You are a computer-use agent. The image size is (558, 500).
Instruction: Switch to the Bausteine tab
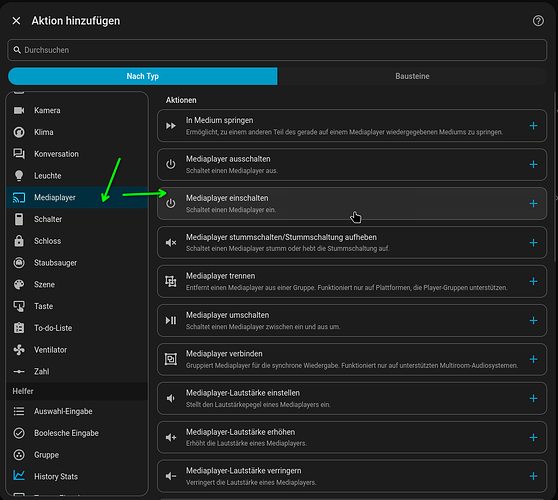point(412,76)
